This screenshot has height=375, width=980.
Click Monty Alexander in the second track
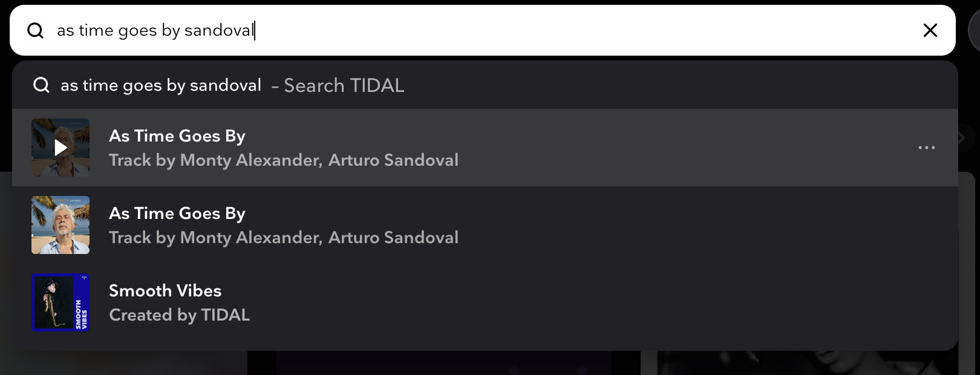250,238
